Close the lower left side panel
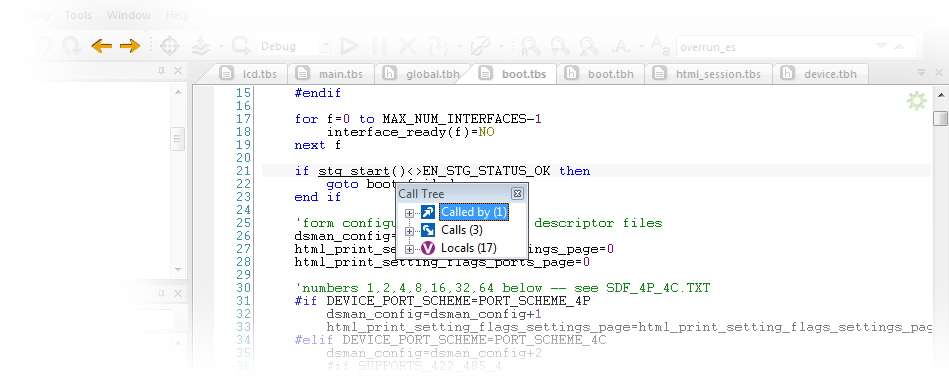Image resolution: width=949 pixels, height=379 pixels. (177, 293)
